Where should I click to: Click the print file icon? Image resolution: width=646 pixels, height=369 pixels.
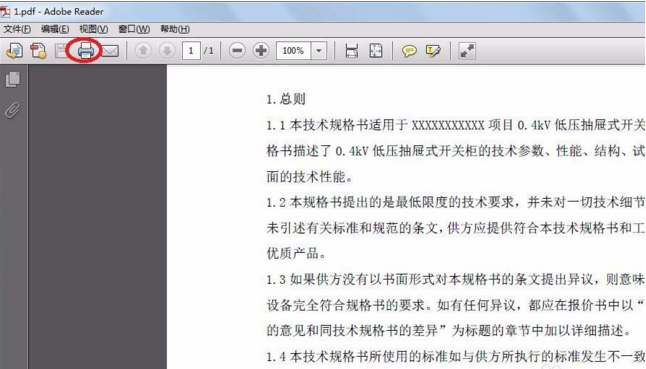[x=86, y=50]
